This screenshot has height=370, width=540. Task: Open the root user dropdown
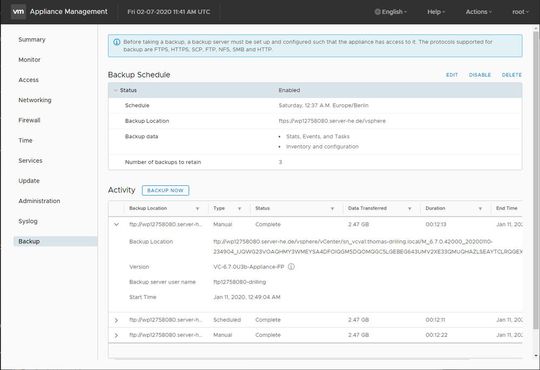click(x=520, y=12)
